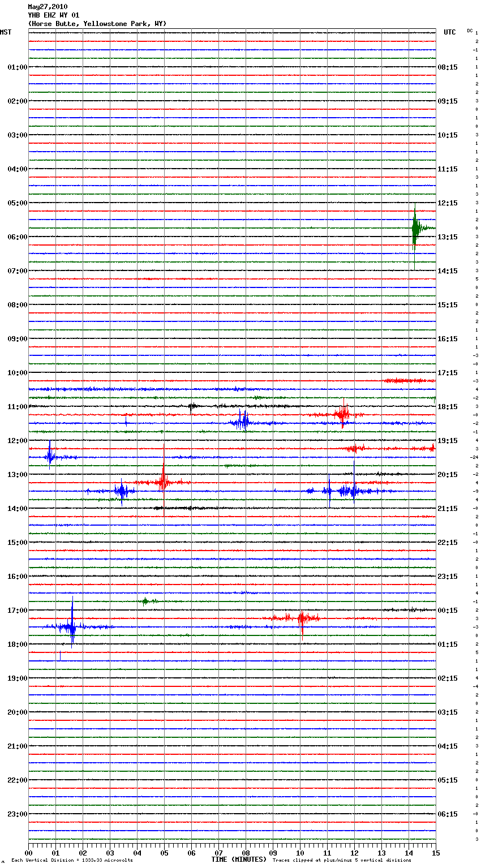This screenshot has width=481, height=868.
Task: Click the TIME (MINUTES) axis title
Action: point(239,860)
